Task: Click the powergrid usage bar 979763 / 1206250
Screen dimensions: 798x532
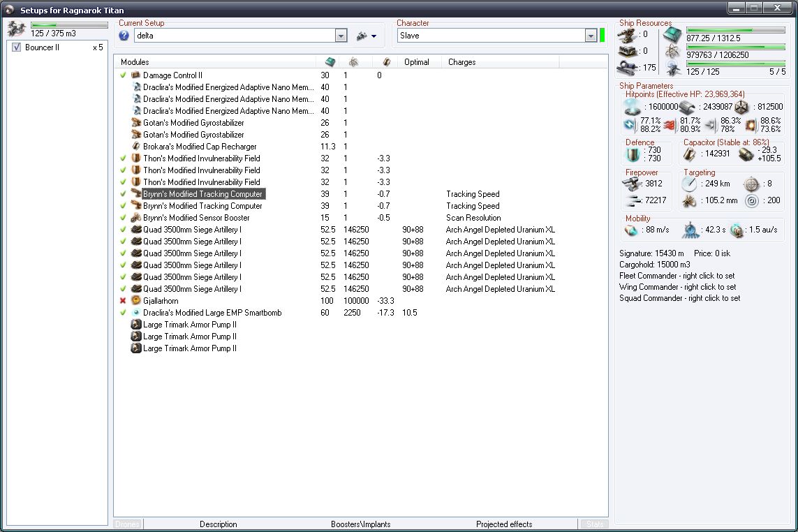Action: (x=735, y=47)
